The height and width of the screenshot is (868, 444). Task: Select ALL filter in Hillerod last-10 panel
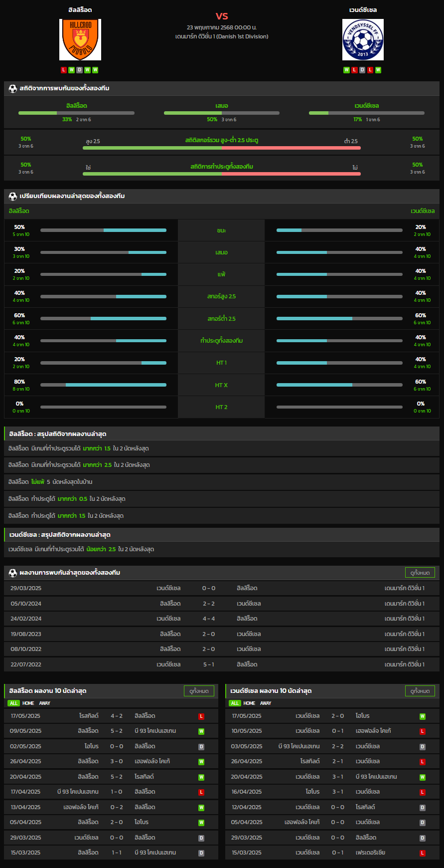[13, 703]
